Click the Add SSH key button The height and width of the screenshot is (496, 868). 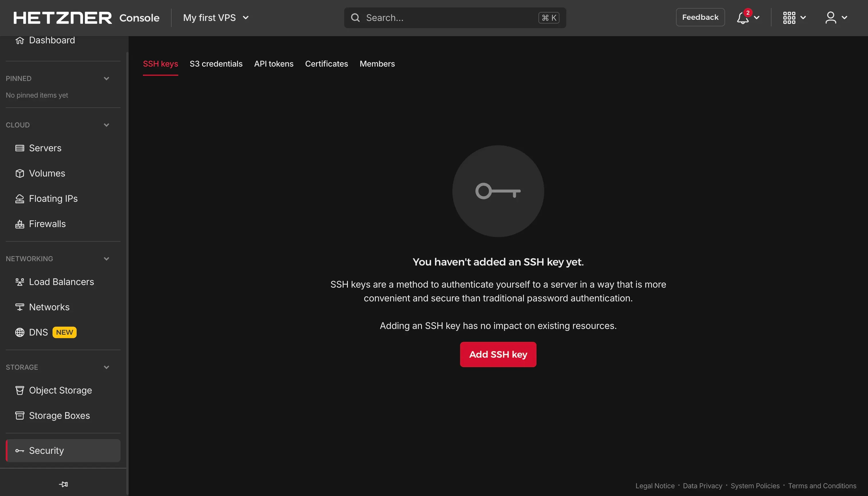498,354
